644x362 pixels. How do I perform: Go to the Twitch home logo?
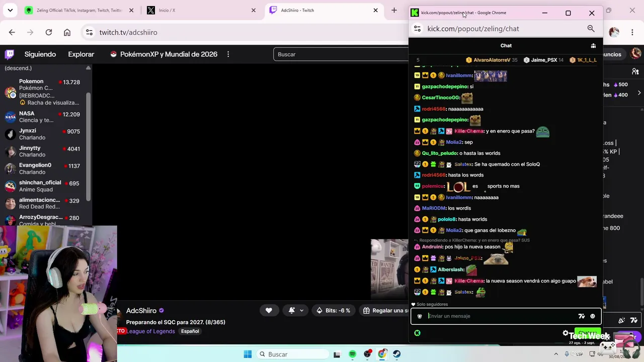tap(10, 54)
